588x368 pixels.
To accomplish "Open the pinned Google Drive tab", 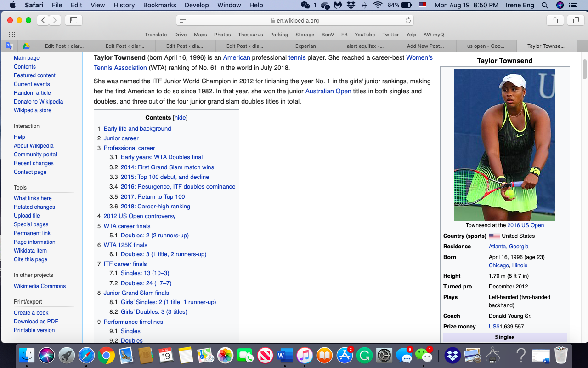I will click(x=26, y=46).
